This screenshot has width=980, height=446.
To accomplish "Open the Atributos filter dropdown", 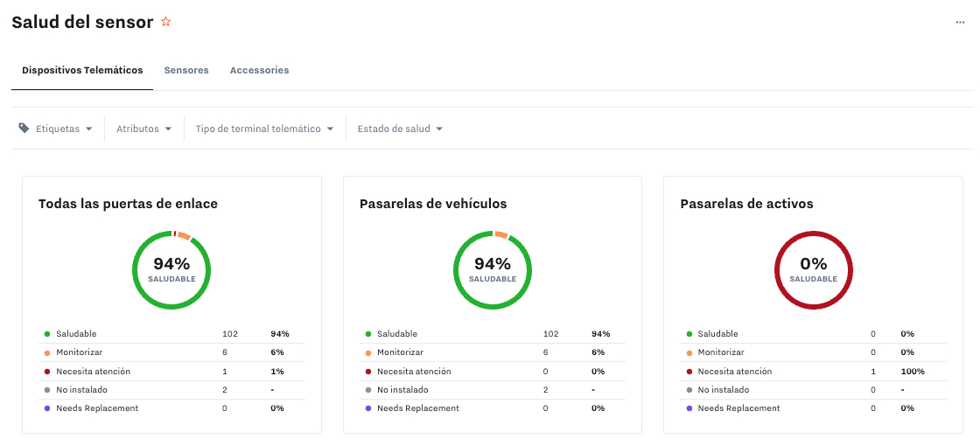I will (143, 129).
